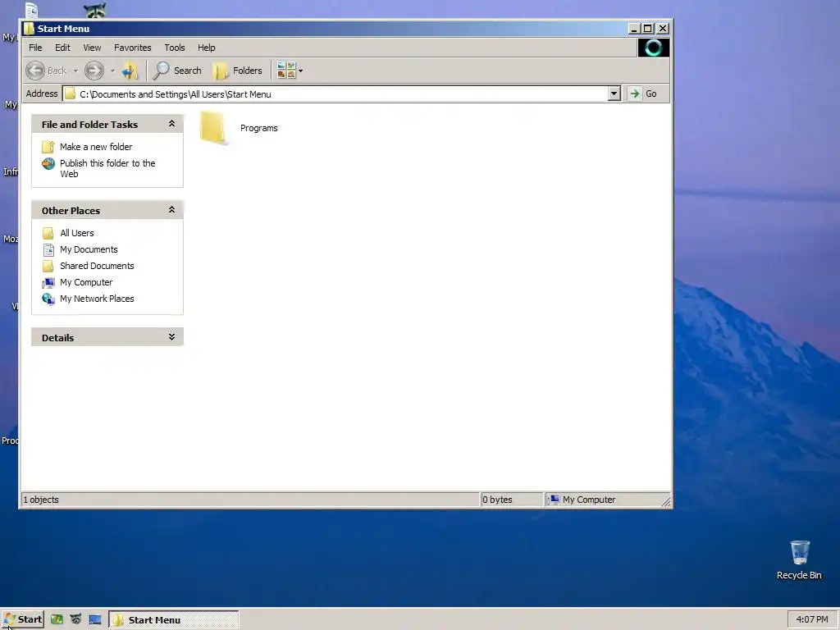Expand the address bar dropdown
Screen dimensions: 840x630
tap(614, 94)
